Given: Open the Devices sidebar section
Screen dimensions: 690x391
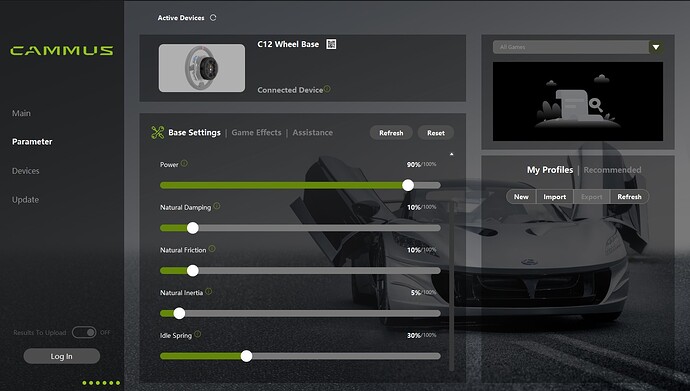Looking at the screenshot, I should (x=26, y=171).
